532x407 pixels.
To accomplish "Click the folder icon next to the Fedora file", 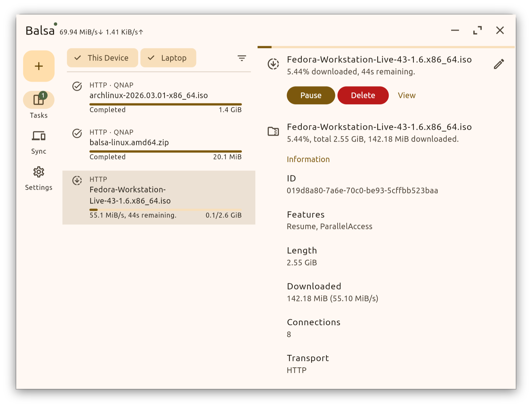I will (x=273, y=131).
